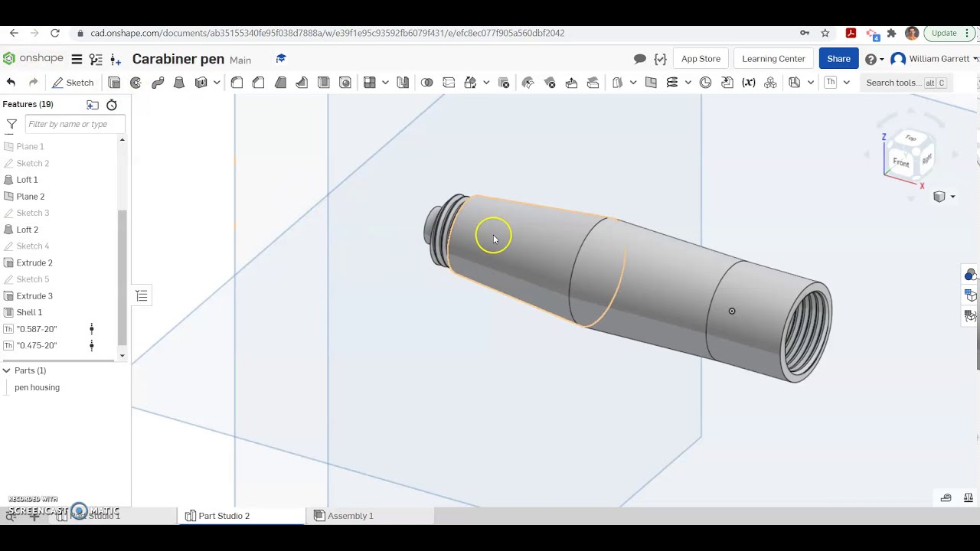Undo the last action in Onshape
This screenshot has width=980, height=551.
point(11,83)
